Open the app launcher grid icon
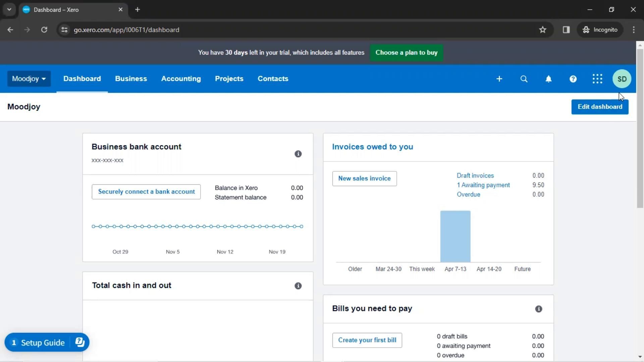The height and width of the screenshot is (362, 644). coord(597,79)
